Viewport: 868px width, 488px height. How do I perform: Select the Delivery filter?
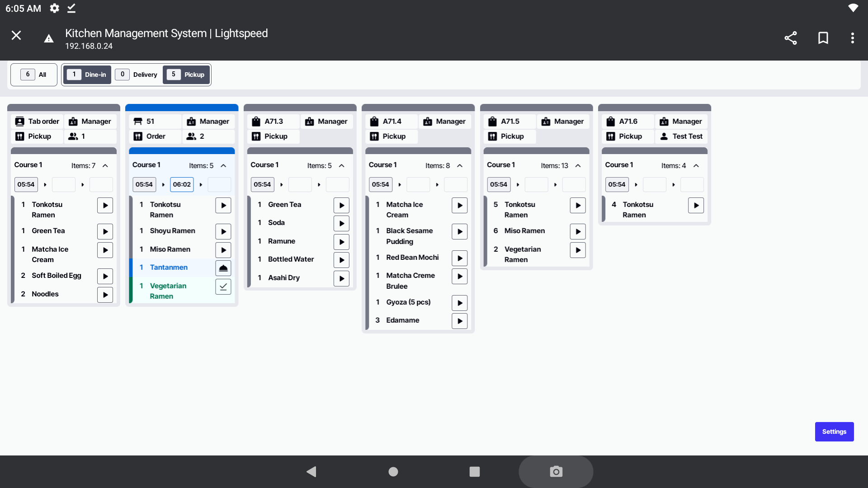137,75
